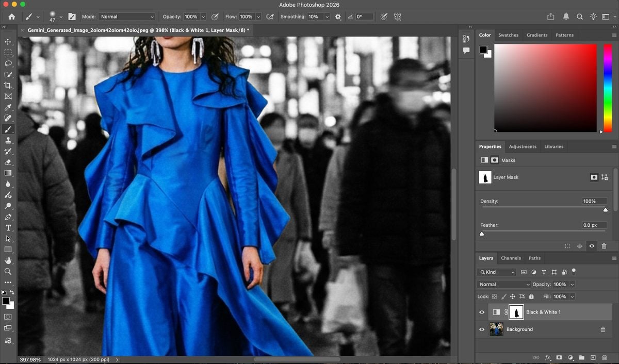Click the Share icon in top bar
The height and width of the screenshot is (364, 619).
(x=550, y=16)
